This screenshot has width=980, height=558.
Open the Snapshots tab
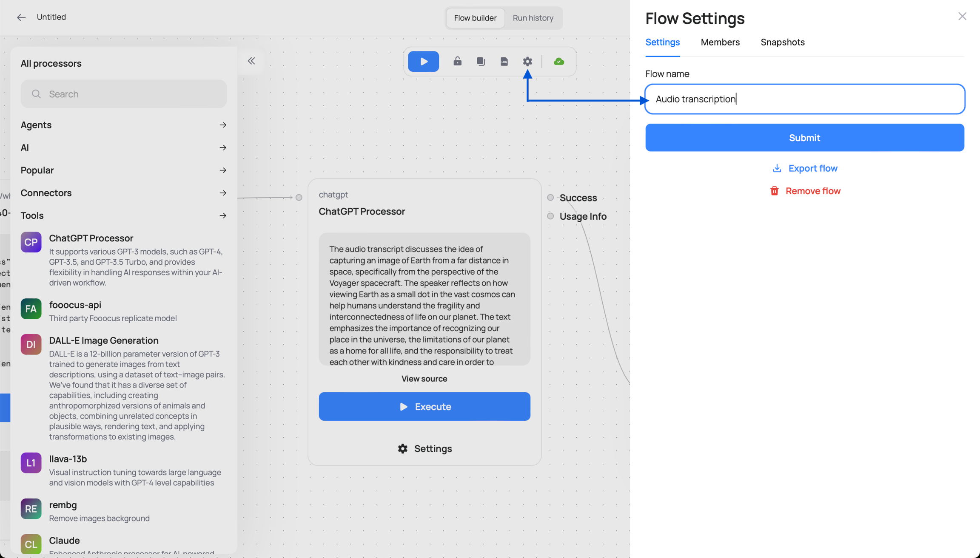coord(782,42)
